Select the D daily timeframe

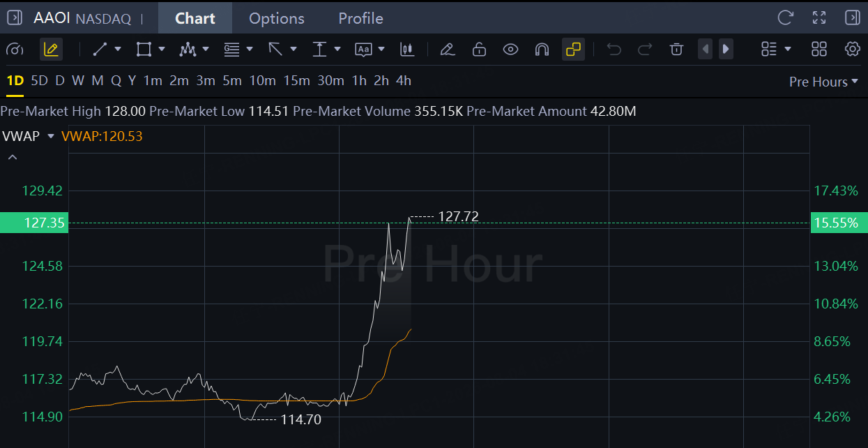tap(60, 81)
